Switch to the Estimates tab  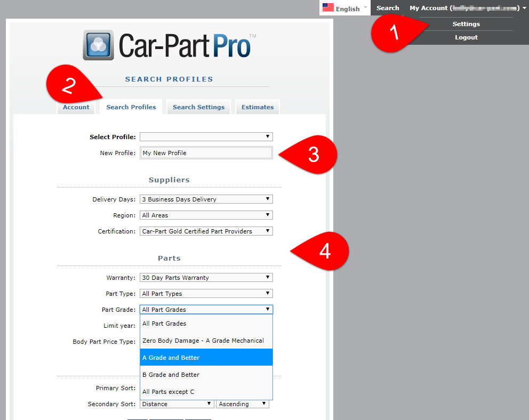click(258, 107)
